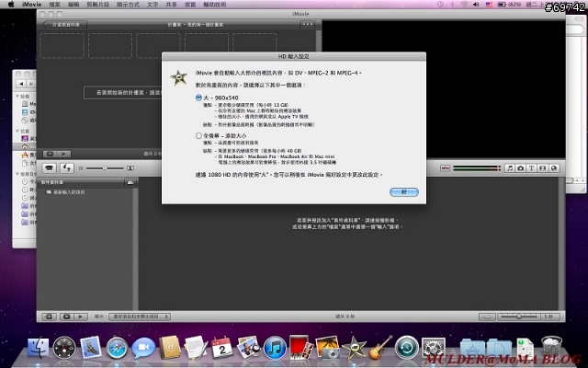This screenshot has height=368, width=588.
Task: Open the transitions browser icon
Action: 542,168
